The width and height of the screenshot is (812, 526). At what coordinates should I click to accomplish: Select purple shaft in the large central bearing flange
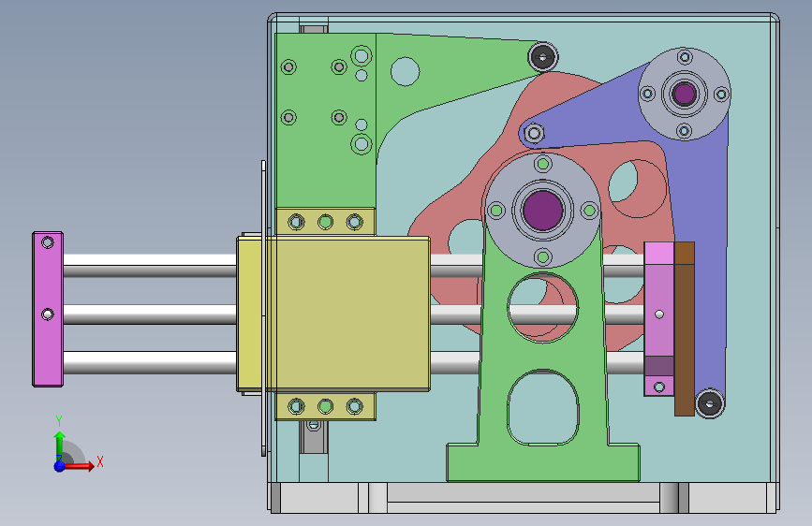pos(542,211)
